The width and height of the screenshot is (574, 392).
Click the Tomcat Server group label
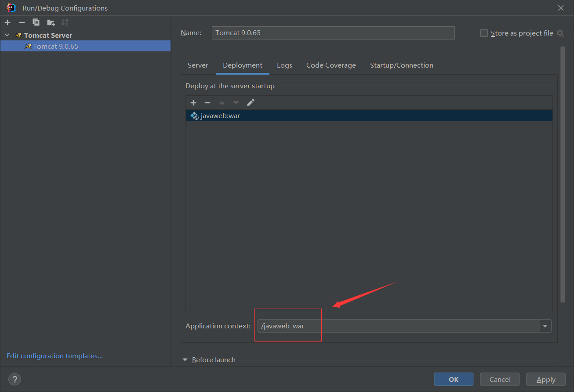pyautogui.click(x=48, y=35)
